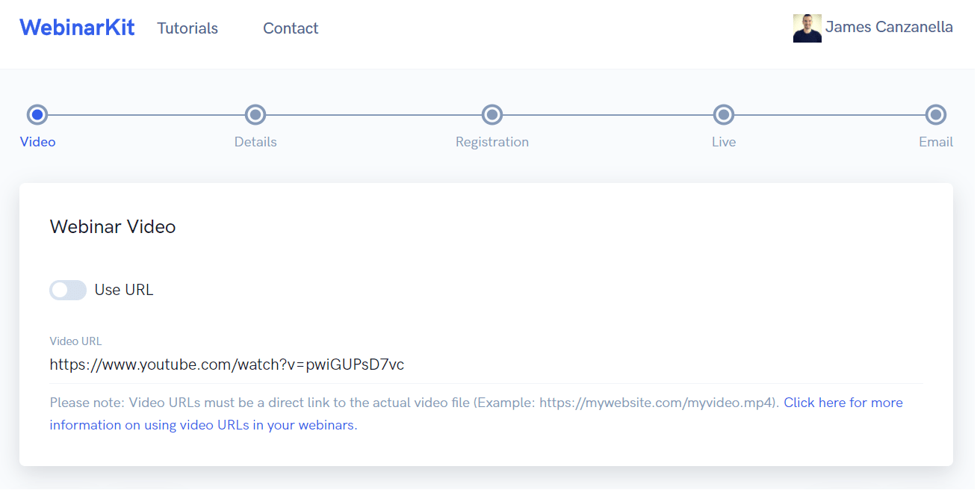Go to the Email step label
The image size is (980, 490).
point(936,142)
